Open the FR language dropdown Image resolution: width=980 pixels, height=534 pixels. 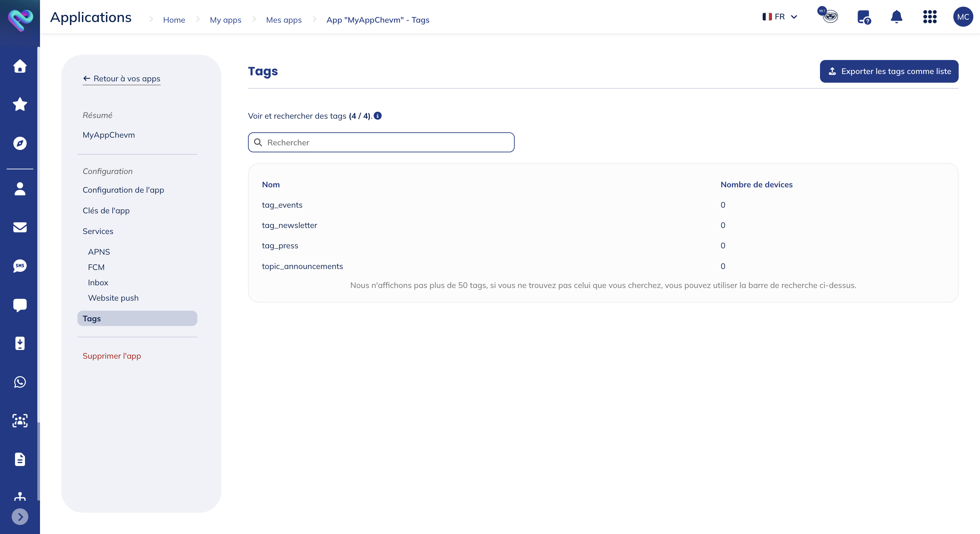click(x=780, y=17)
